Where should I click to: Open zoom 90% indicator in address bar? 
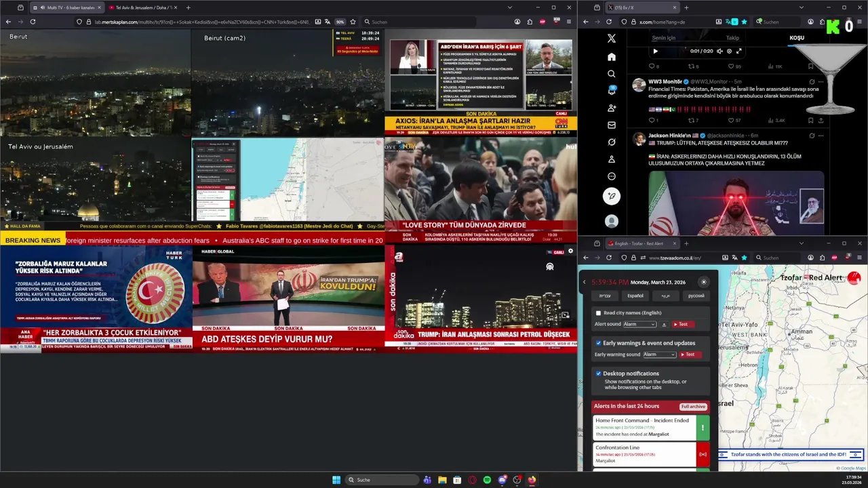[340, 22]
